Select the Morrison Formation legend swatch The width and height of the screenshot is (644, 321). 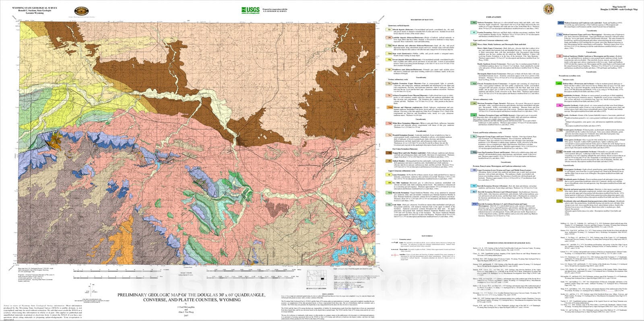[475, 103]
